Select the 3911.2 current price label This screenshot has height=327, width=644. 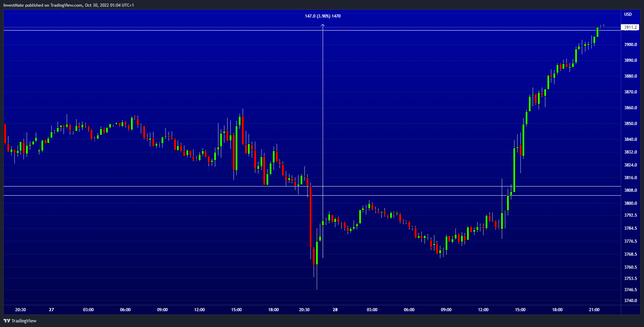(630, 27)
